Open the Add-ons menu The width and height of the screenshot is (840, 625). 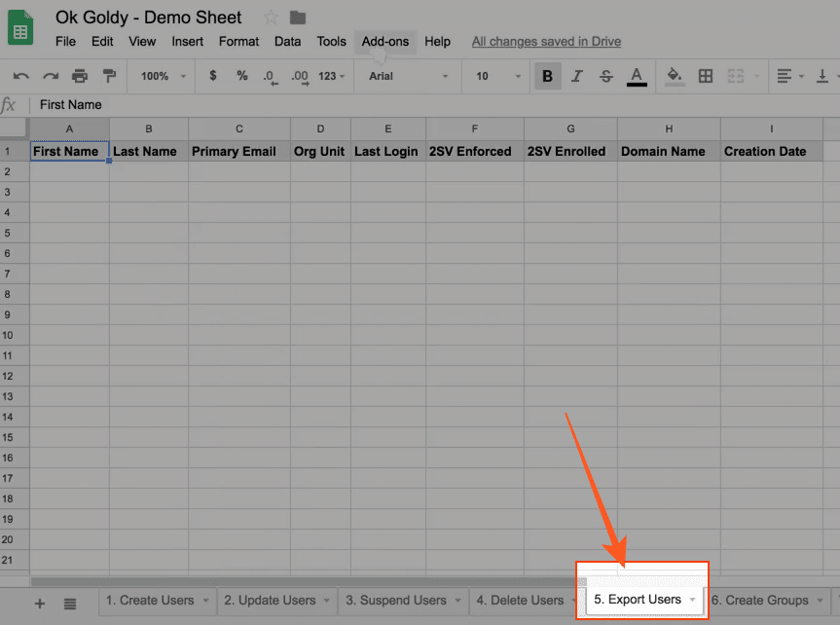point(385,41)
